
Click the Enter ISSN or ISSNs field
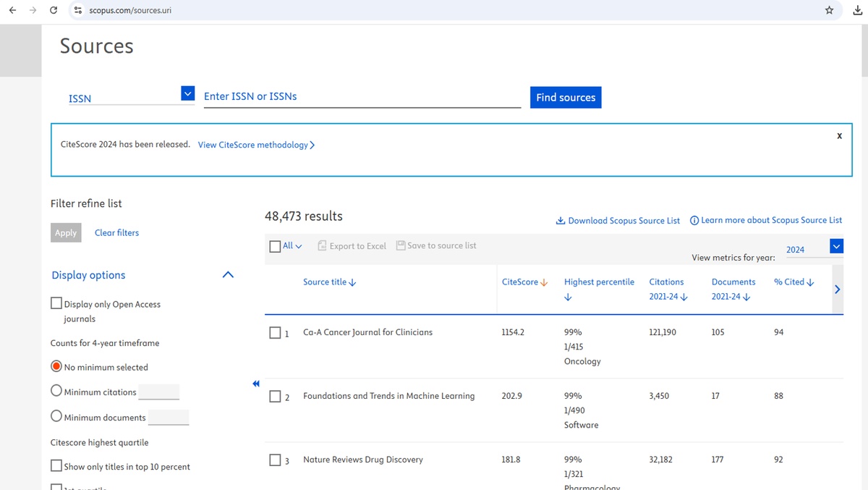[362, 96]
